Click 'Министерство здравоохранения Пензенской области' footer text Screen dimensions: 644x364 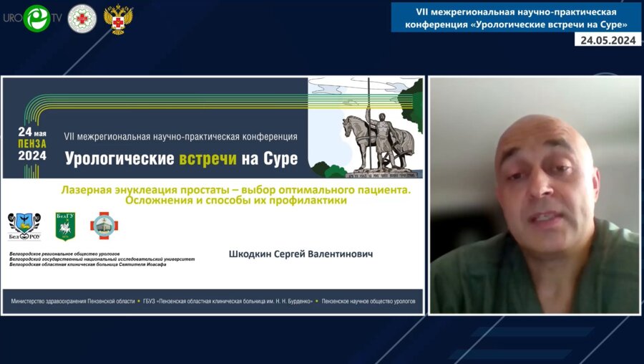tap(73, 302)
